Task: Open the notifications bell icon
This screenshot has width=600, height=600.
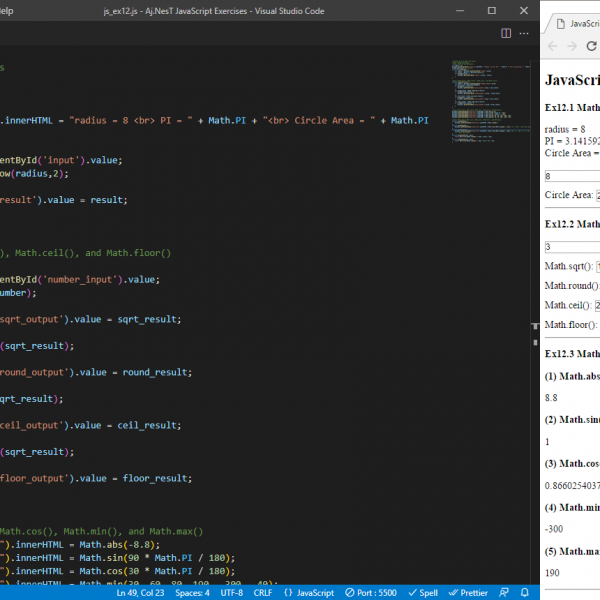Action: (526, 592)
